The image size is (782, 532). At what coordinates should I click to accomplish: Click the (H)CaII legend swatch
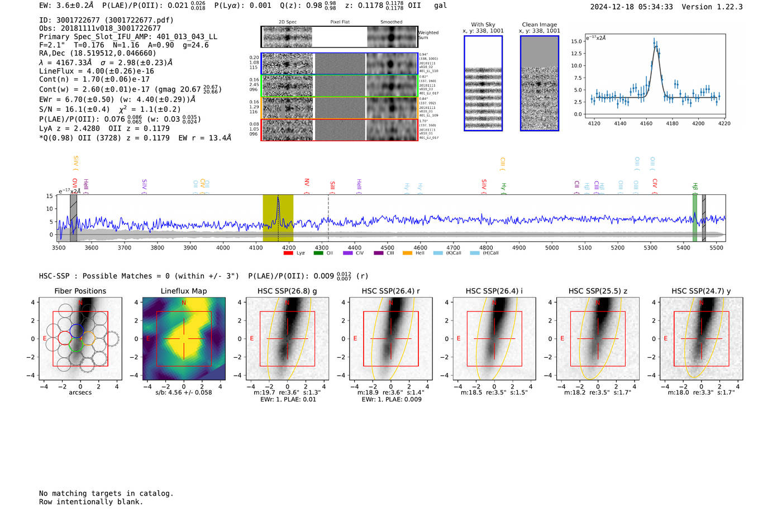click(x=475, y=253)
